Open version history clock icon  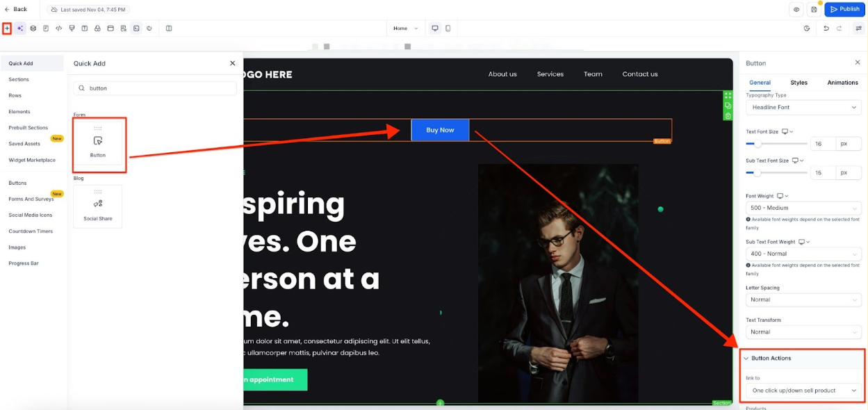807,28
